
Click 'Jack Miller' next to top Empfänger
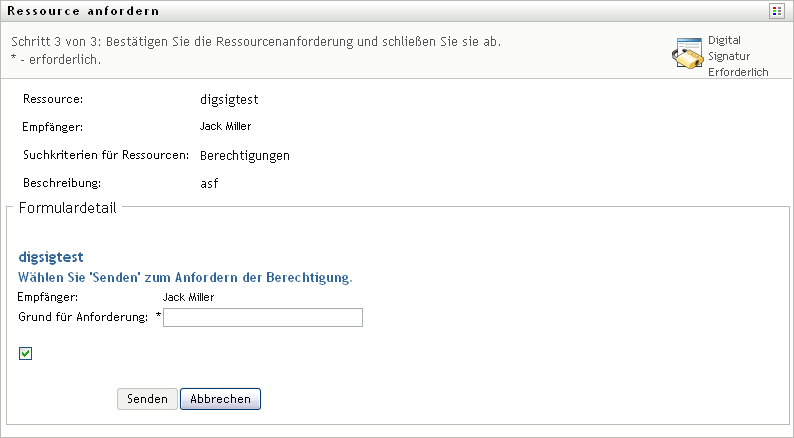point(226,127)
